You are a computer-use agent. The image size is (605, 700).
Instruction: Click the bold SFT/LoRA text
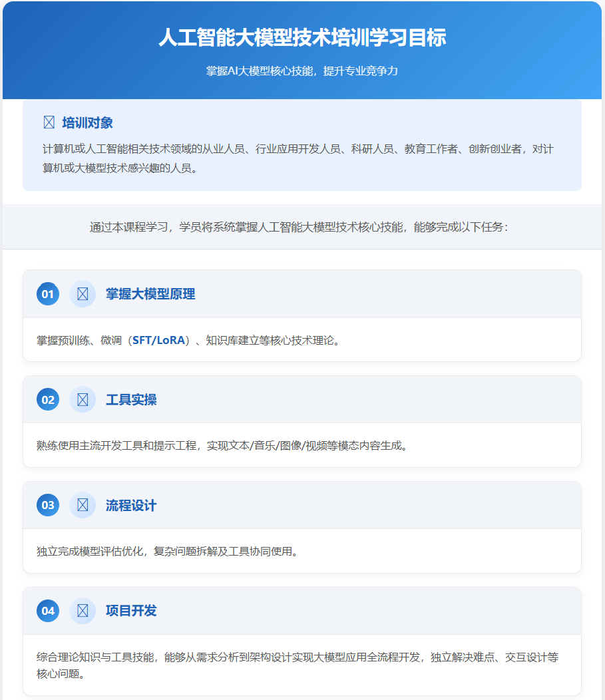159,341
